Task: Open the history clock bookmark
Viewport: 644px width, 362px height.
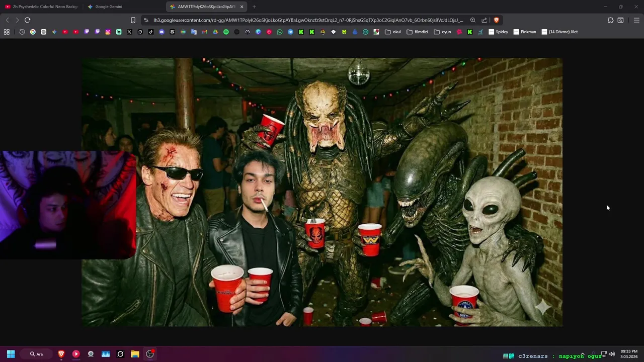Action: click(22, 32)
